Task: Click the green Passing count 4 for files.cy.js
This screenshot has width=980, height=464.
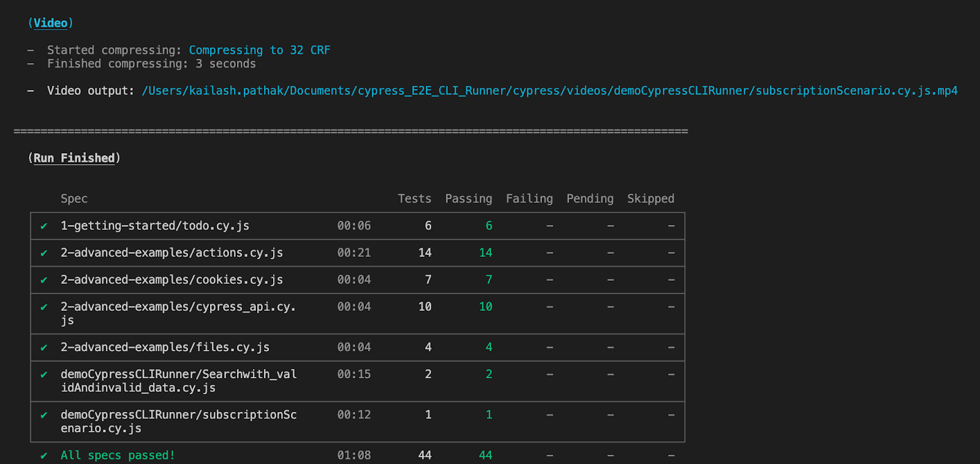Action: pos(489,347)
